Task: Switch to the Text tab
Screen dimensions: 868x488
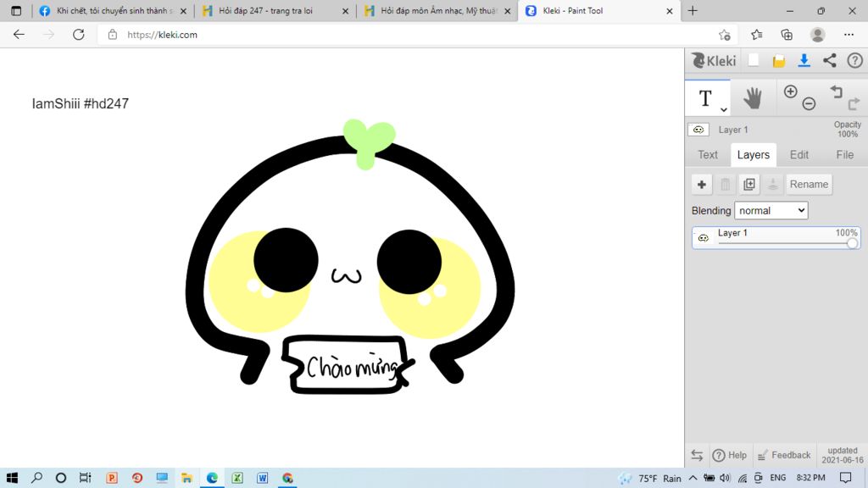Action: tap(708, 155)
